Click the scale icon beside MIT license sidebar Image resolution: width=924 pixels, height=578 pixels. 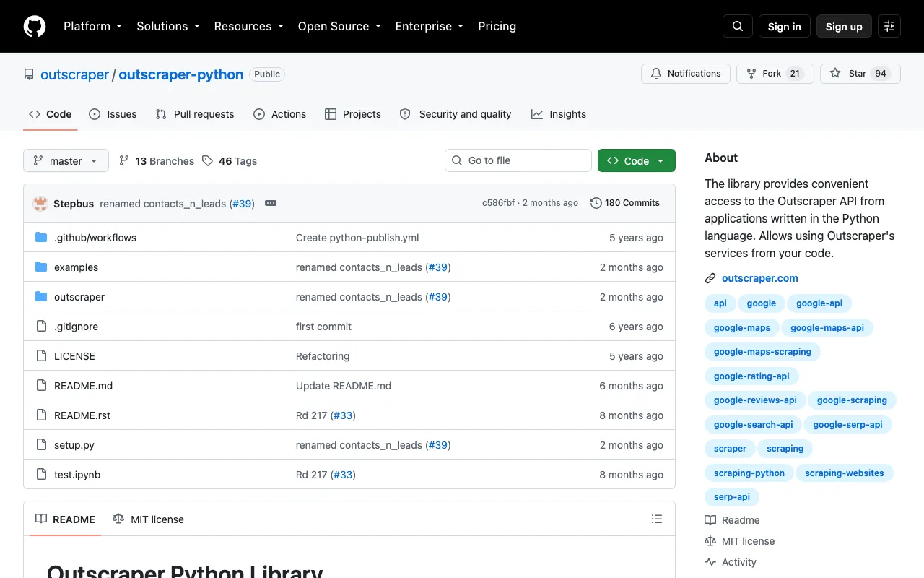pos(710,541)
